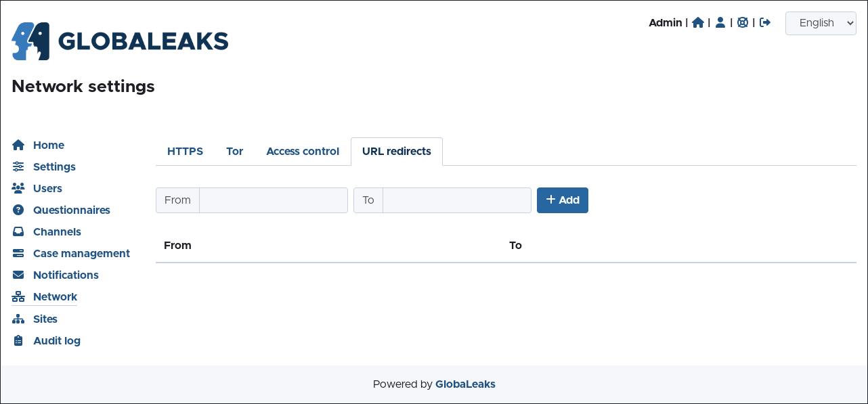Click the life-ring support icon
The image size is (868, 404).
coord(743,22)
